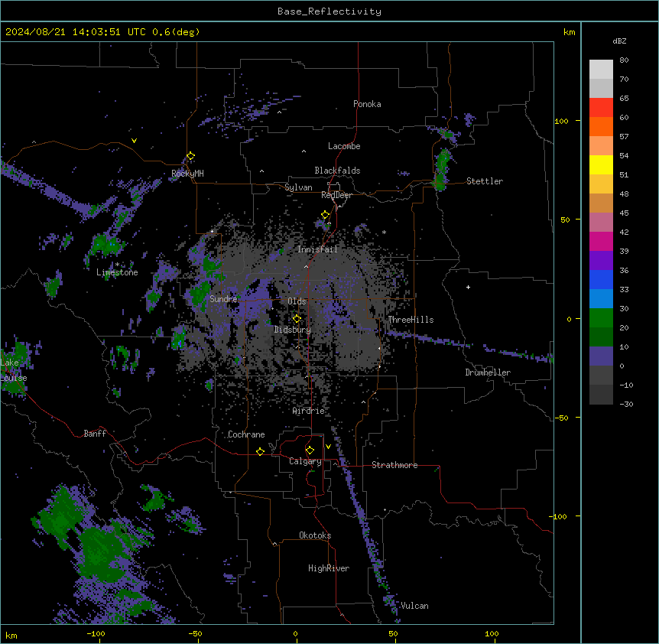Image resolution: width=659 pixels, height=644 pixels.
Task: Click the Stettler label
Action: tap(485, 181)
